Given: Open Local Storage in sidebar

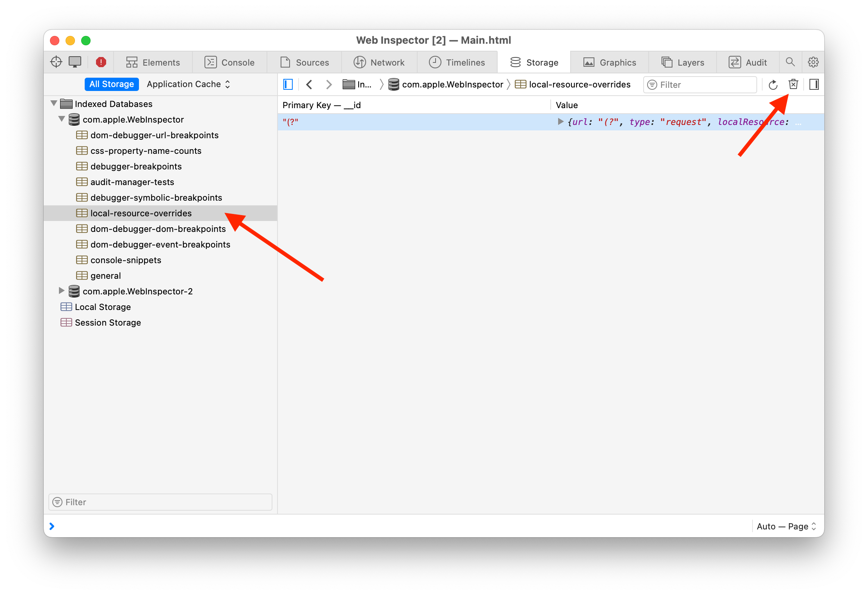Looking at the screenshot, I should point(161,307).
